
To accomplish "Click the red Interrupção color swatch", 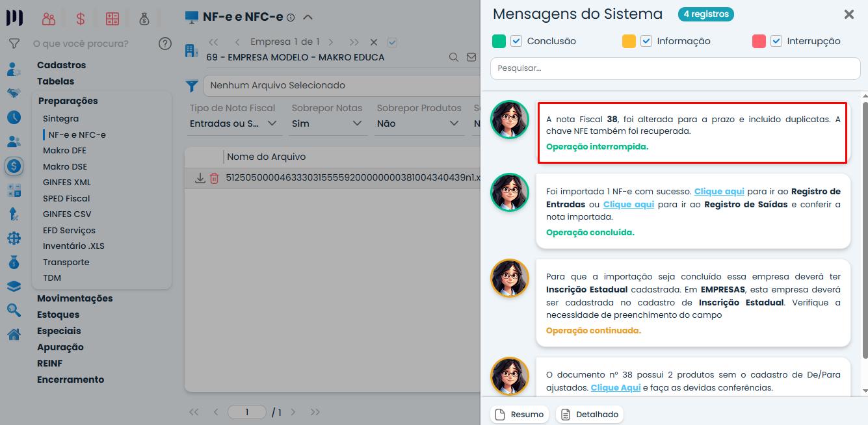I will [x=759, y=41].
